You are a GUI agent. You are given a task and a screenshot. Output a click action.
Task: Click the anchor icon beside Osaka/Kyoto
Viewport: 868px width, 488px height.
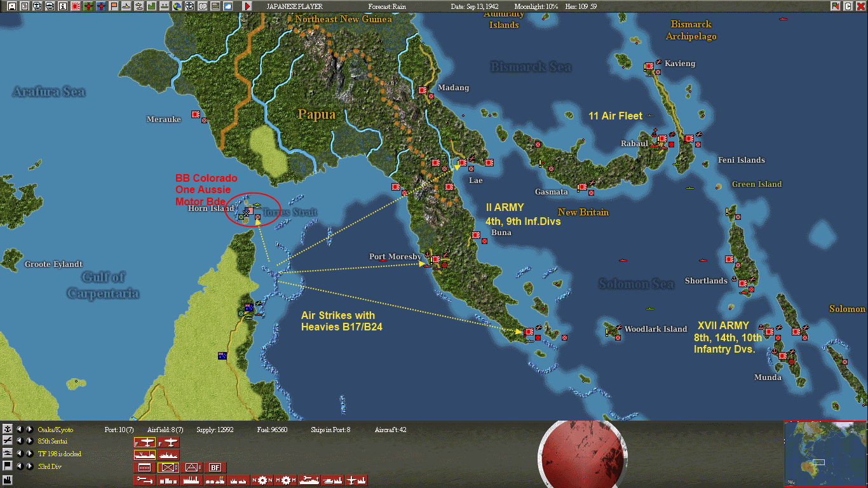[x=8, y=429]
